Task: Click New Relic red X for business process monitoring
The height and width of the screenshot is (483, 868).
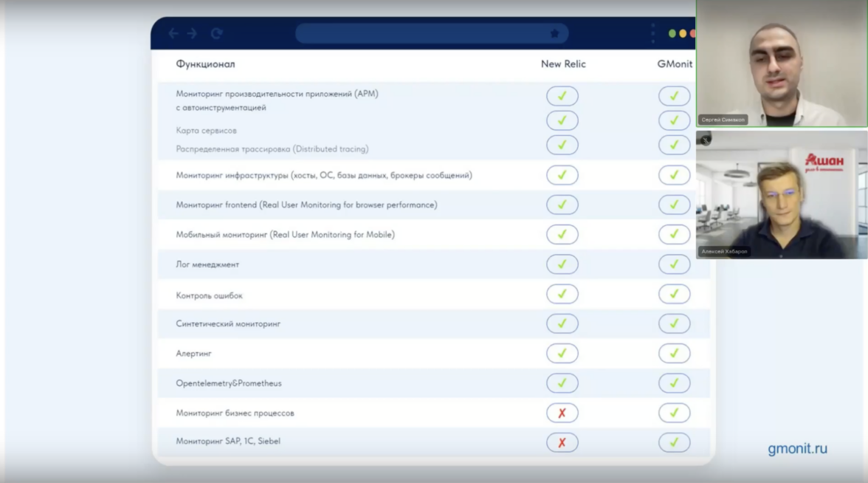Action: click(x=562, y=413)
